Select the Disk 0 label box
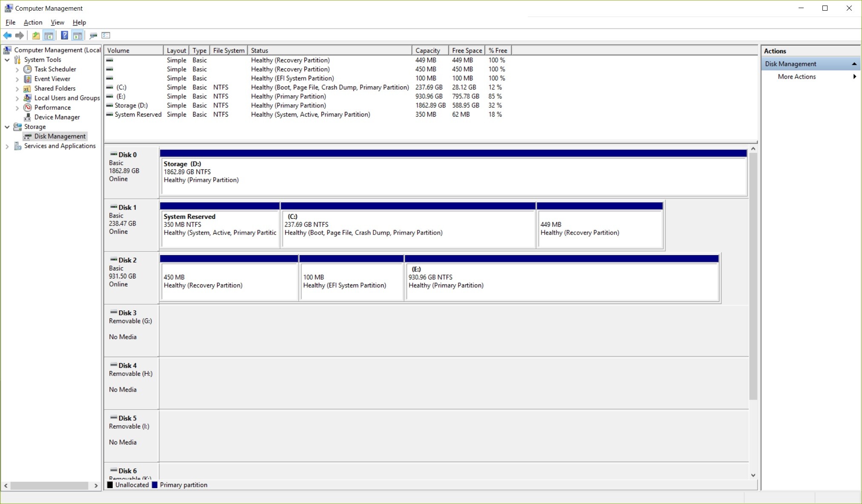 pos(132,172)
